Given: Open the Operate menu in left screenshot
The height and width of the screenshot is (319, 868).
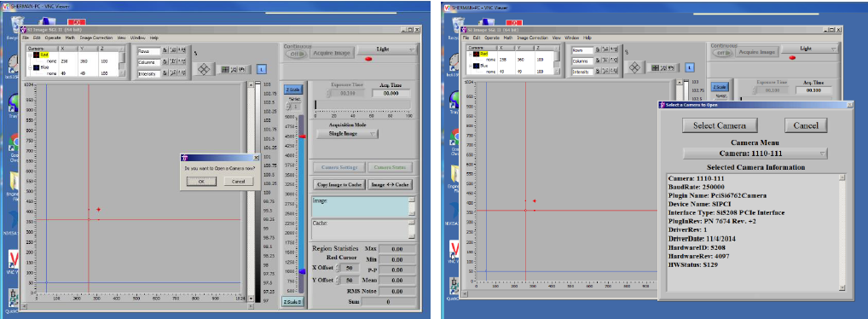Looking at the screenshot, I should 53,38.
